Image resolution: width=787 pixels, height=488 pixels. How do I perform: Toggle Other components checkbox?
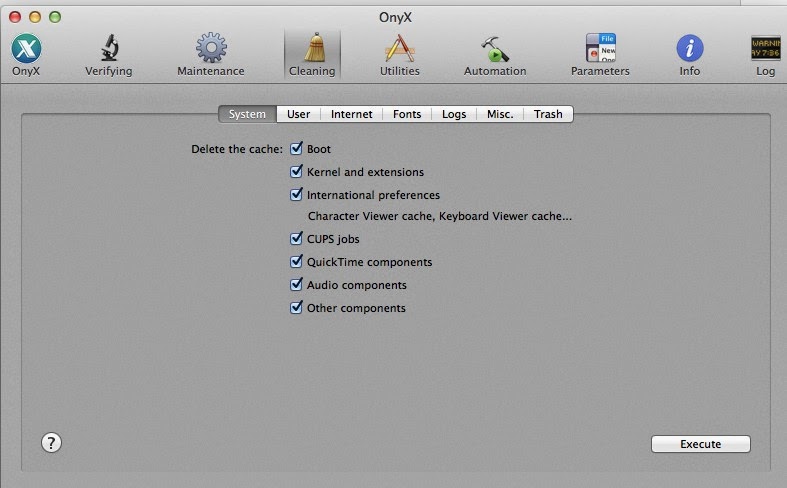(x=296, y=307)
